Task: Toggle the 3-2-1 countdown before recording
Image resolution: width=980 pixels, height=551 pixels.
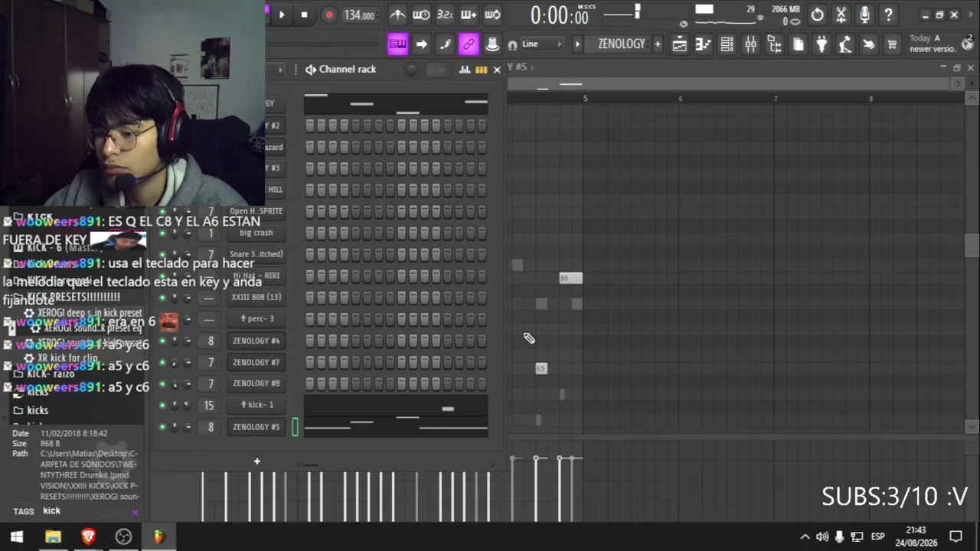Action: [445, 15]
